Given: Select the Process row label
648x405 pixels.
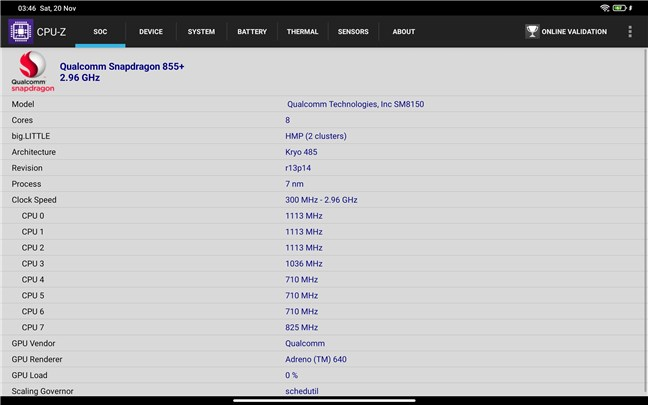Looking at the screenshot, I should click(x=26, y=184).
